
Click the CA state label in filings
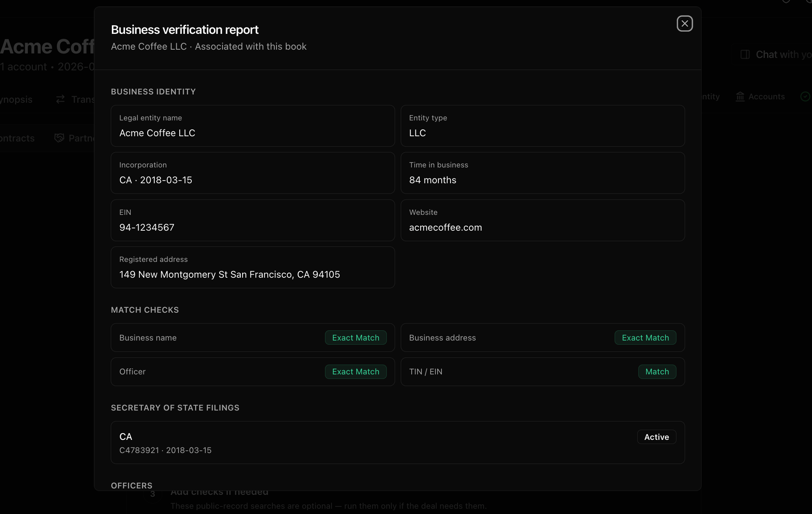(126, 436)
